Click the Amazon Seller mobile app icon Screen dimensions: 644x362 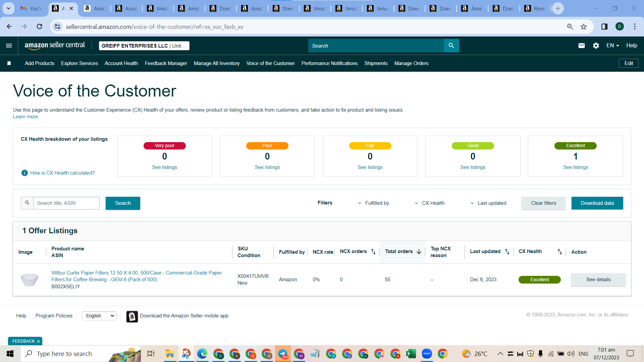pyautogui.click(x=132, y=316)
